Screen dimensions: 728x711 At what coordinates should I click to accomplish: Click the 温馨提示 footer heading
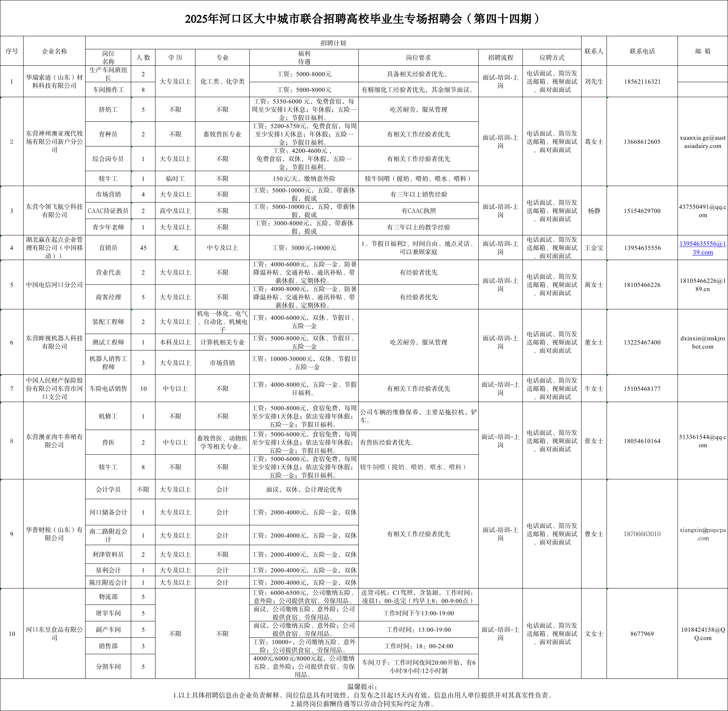click(x=363, y=687)
